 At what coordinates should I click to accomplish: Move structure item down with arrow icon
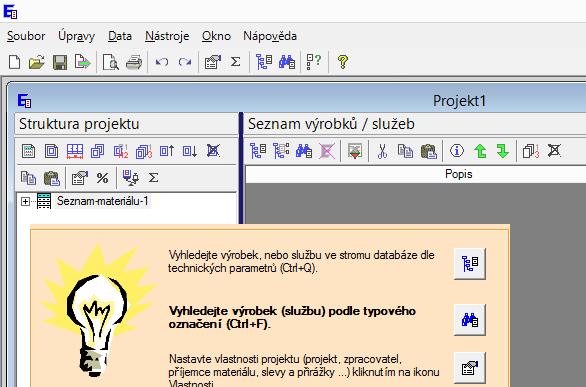click(190, 151)
